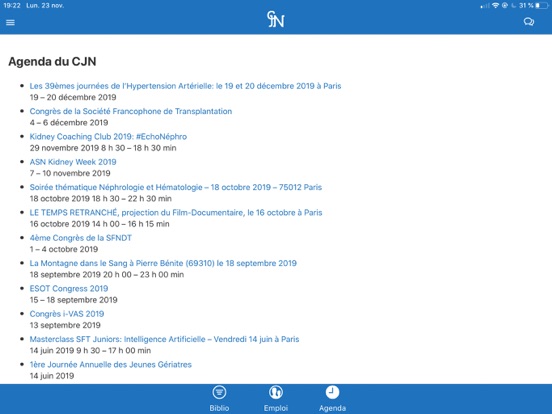The width and height of the screenshot is (552, 414).
Task: Switch to the Agenda tab label
Action: pyautogui.click(x=332, y=408)
